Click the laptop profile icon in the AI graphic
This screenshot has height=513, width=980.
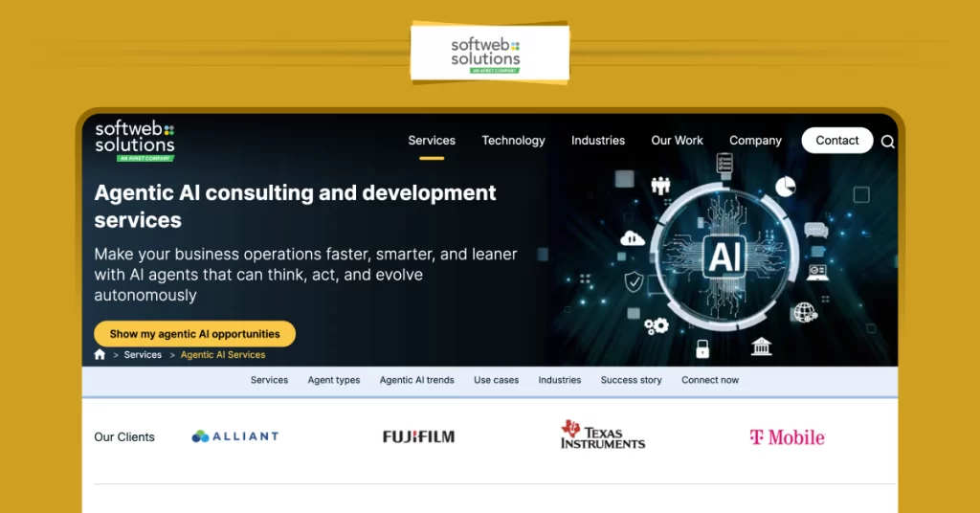coord(817,273)
